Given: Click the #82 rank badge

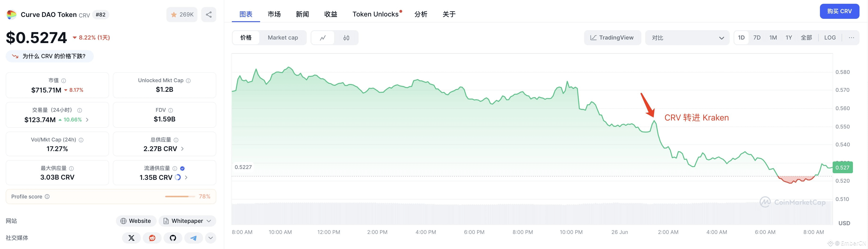Looking at the screenshot, I should click(100, 15).
